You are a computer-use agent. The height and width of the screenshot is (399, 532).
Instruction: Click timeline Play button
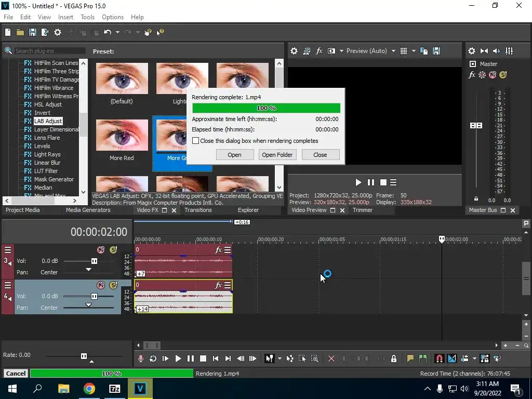[178, 358]
